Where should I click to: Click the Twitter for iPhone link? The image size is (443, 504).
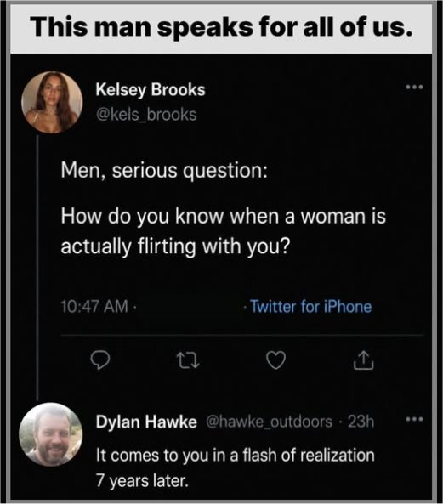coord(311,306)
